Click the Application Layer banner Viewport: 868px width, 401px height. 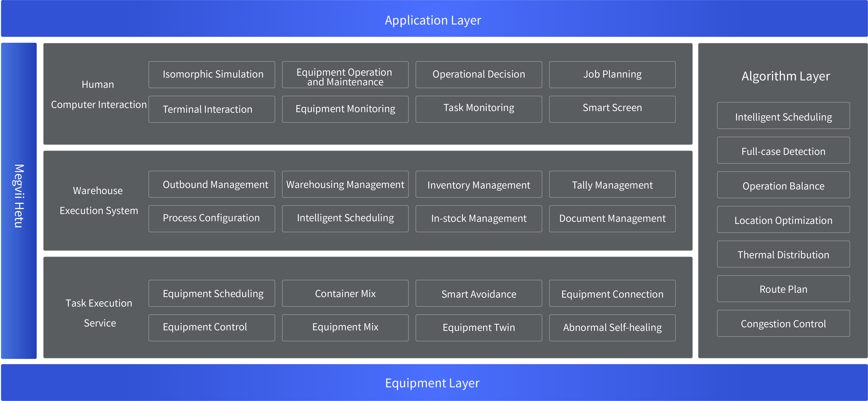[x=434, y=19]
